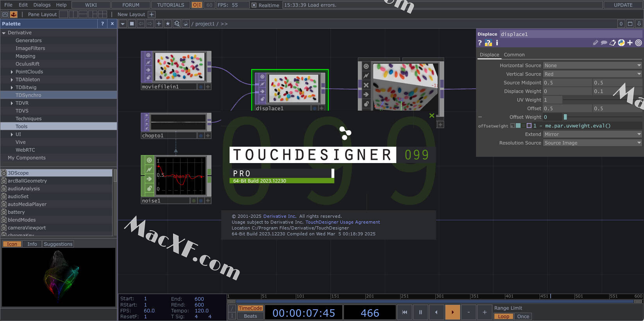Click the bookmark star icon
Image resolution: width=644 pixels, height=321 pixels.
point(168,24)
